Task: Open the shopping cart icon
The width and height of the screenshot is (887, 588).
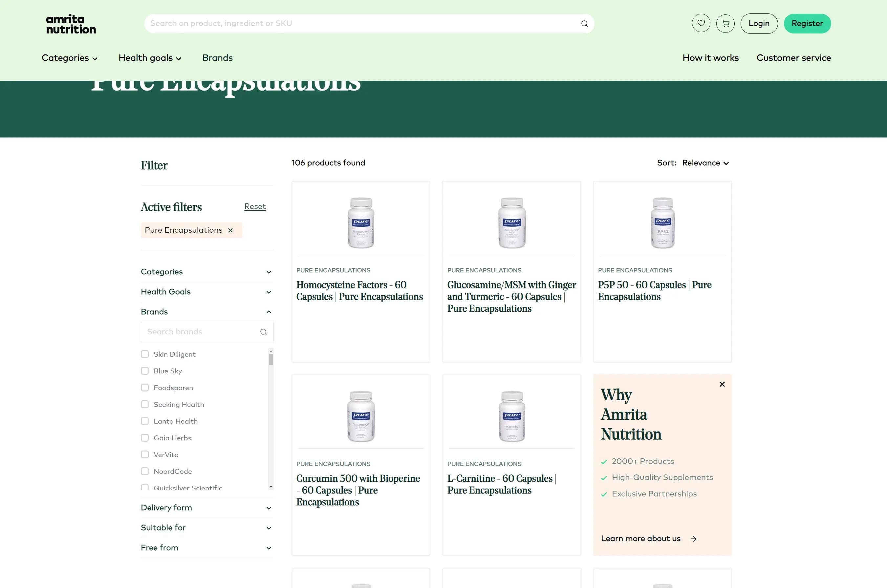Action: pyautogui.click(x=725, y=23)
